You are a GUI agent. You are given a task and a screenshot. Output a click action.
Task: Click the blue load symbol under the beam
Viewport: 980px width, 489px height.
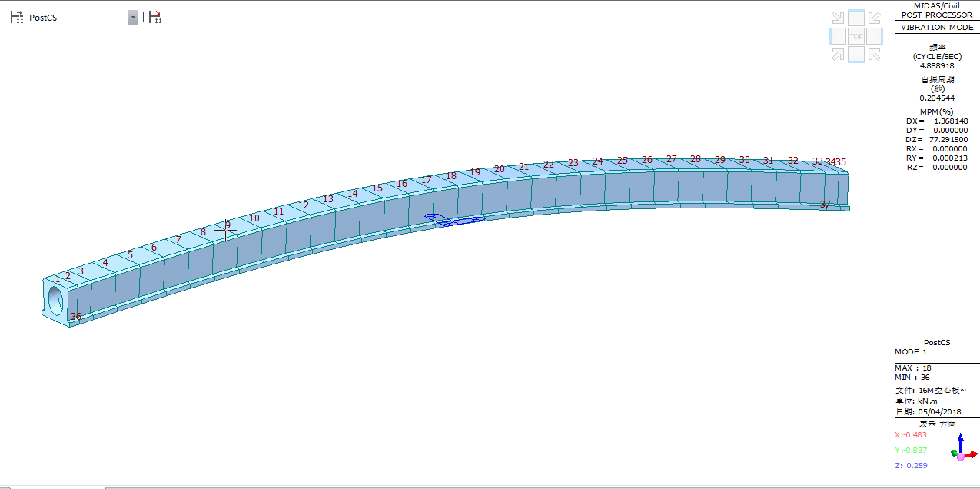453,220
